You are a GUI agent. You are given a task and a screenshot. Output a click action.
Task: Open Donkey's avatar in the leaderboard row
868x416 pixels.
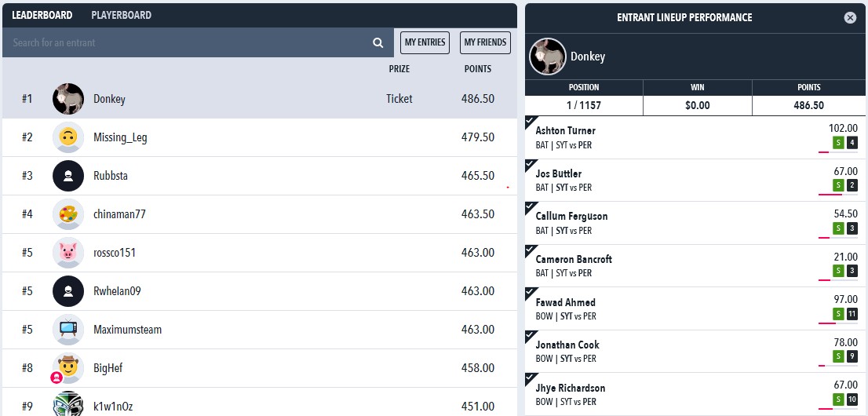(68, 99)
